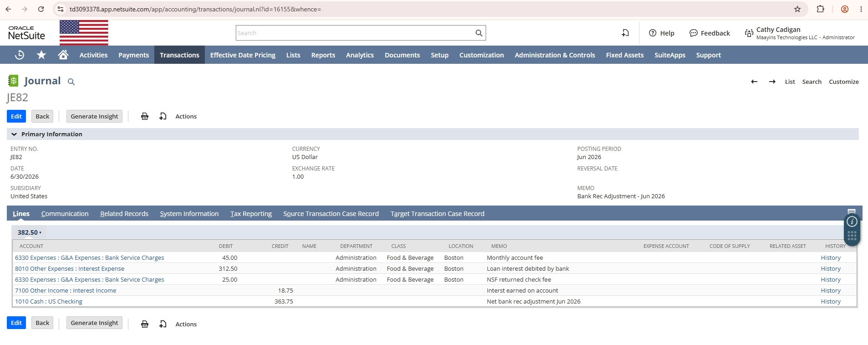The width and height of the screenshot is (868, 345).
Task: Click the bottom new note icon beside Actions
Action: pos(163,324)
